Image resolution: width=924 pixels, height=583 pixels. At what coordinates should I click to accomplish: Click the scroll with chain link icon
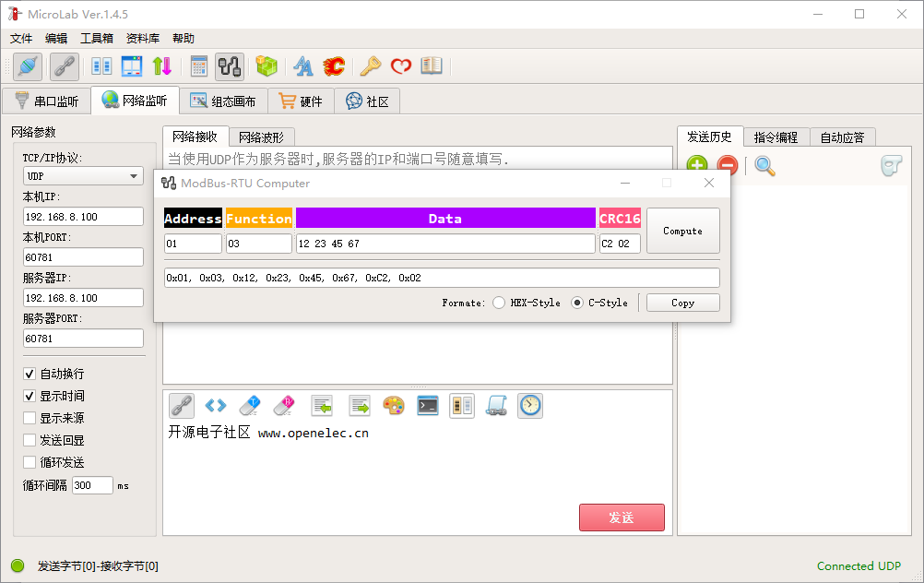496,406
